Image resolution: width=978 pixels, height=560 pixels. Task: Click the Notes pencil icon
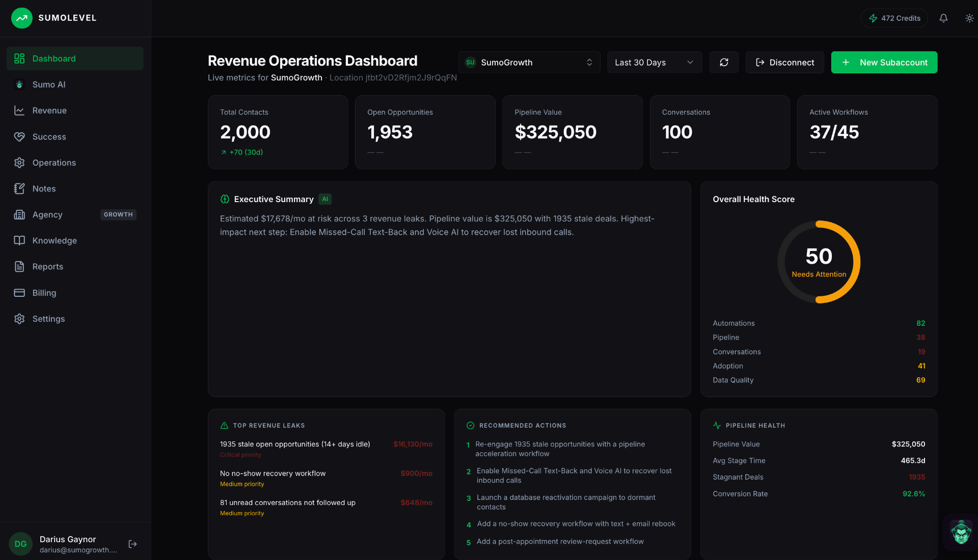tap(19, 188)
